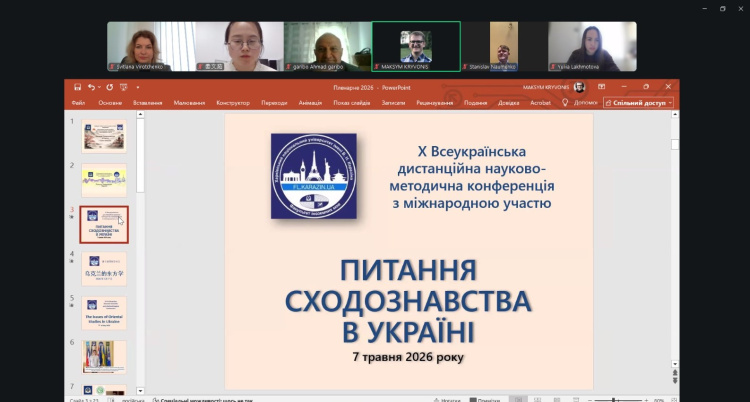Select slide 5 thumbnail with English title
Screen dimensions: 750x402
[x=104, y=313]
